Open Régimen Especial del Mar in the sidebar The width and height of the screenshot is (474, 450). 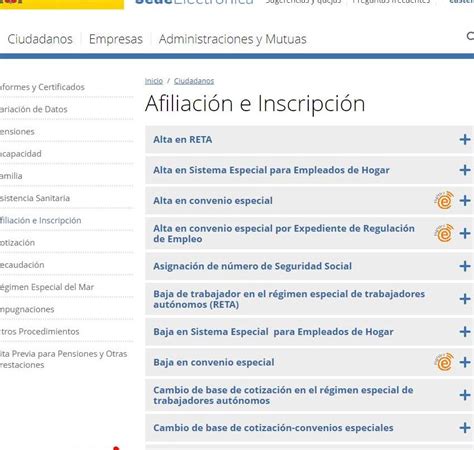tap(47, 287)
